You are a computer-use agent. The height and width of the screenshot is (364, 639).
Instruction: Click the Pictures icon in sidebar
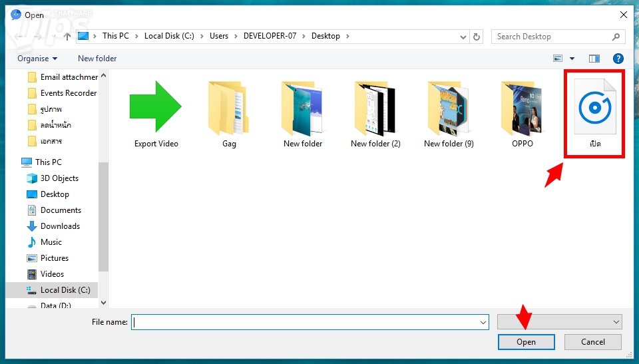pos(32,258)
